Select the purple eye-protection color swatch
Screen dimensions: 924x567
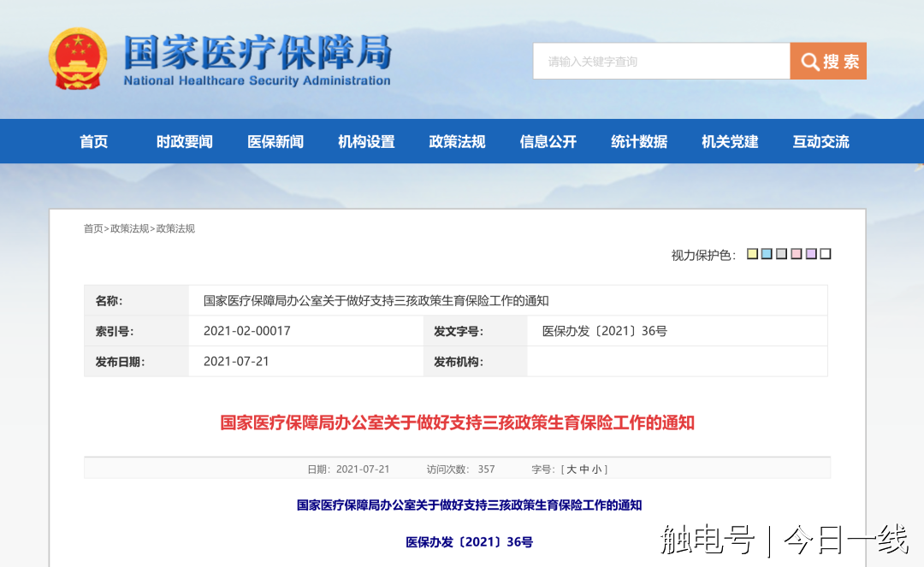click(811, 254)
